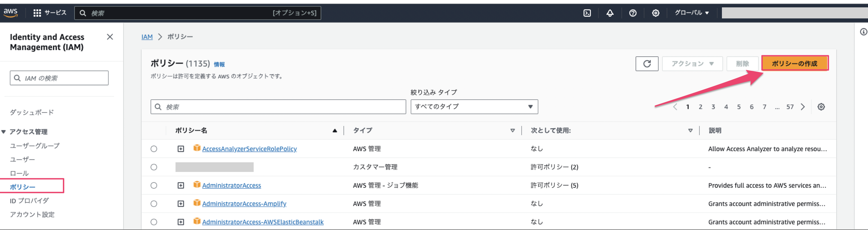The width and height of the screenshot is (868, 230).
Task: Open the すべてのタイプ filter dropdown
Action: tap(474, 107)
